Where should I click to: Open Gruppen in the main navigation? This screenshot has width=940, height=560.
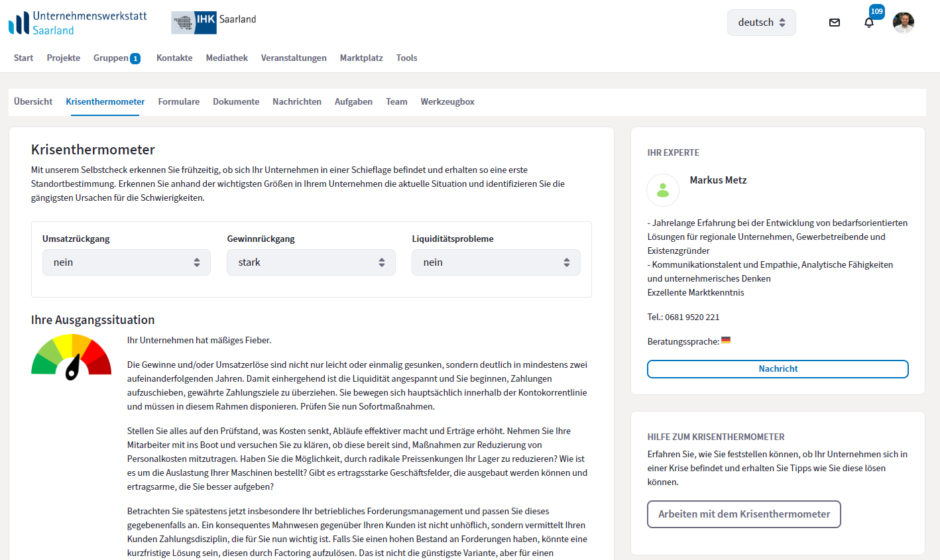(x=111, y=58)
